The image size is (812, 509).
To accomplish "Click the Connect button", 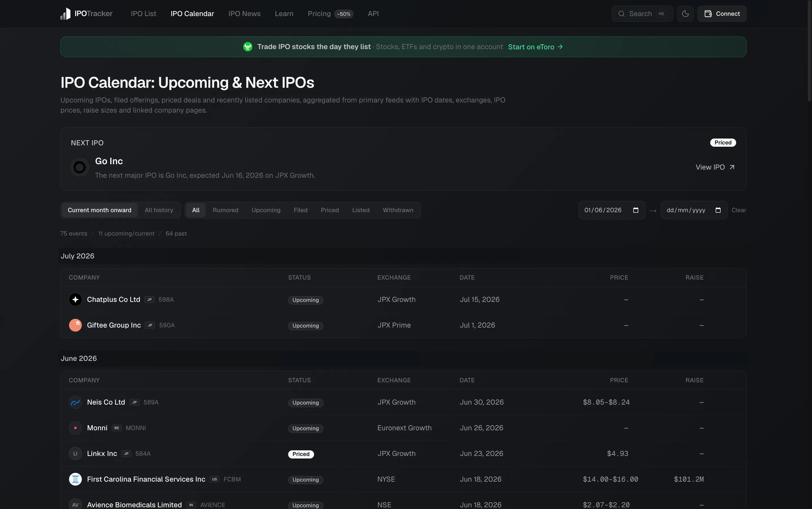I will point(722,14).
